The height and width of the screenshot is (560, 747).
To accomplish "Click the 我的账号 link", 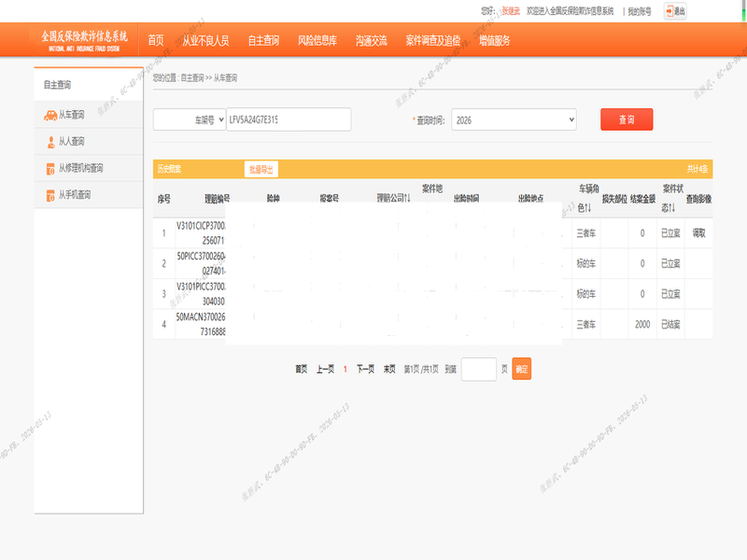I will pos(640,11).
